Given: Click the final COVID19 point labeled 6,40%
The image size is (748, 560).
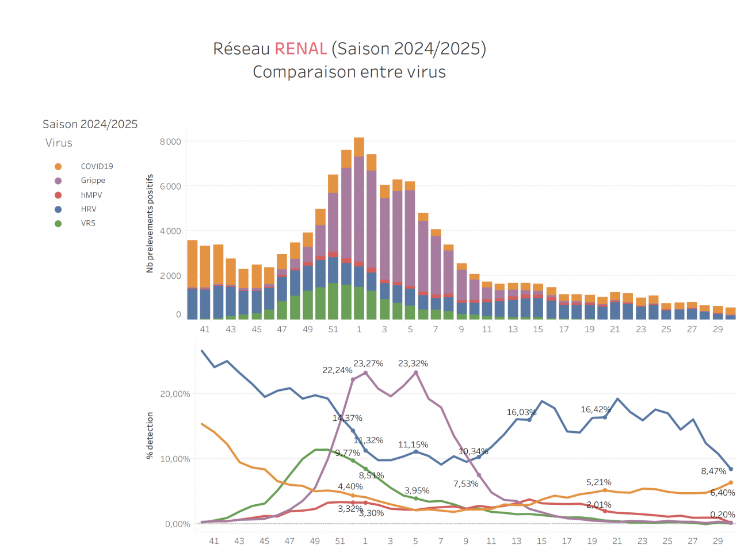Looking at the screenshot, I should pos(731,482).
